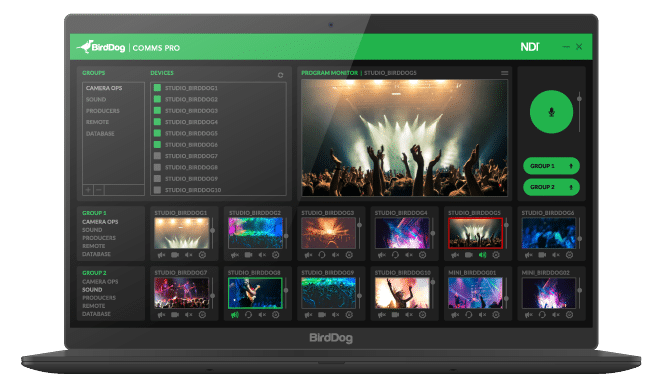Click STUDIO_BIRDDOG4 text in Devices list

tap(191, 122)
